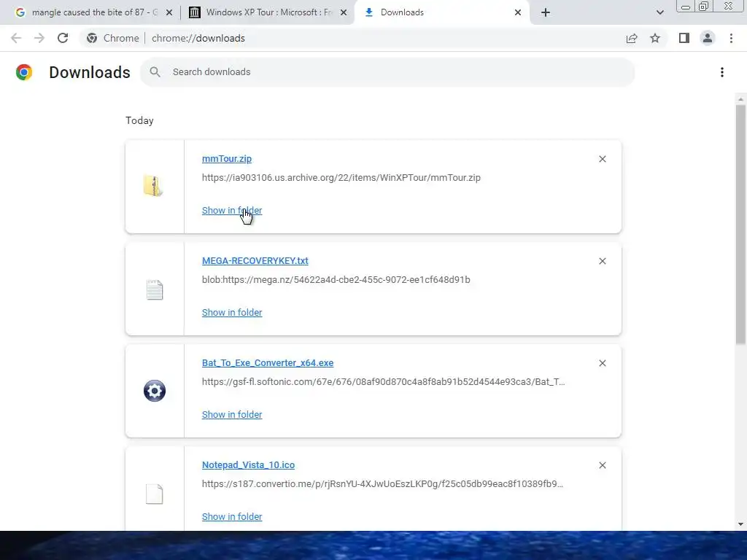747x560 pixels.
Task: Click the MEGA-RECOVERYKEY.txt file icon
Action: click(x=155, y=289)
